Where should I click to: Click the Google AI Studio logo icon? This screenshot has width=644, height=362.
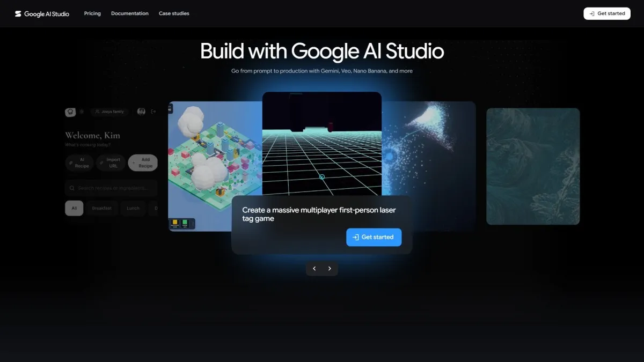(18, 14)
